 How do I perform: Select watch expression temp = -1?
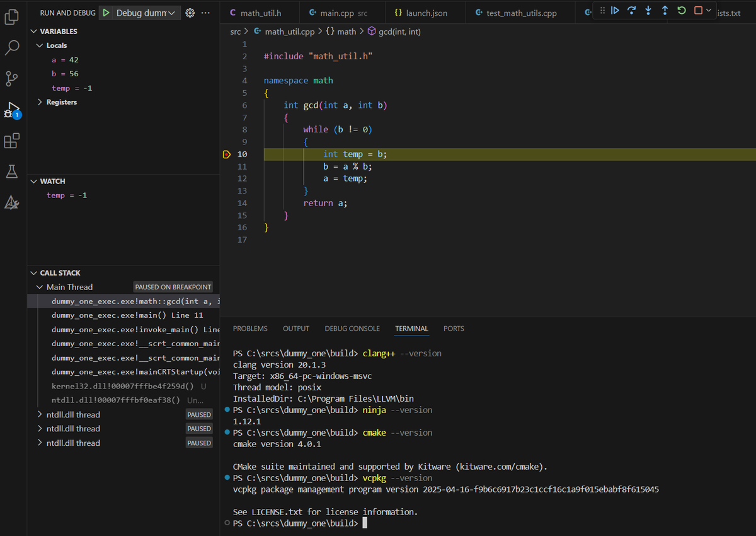pyautogui.click(x=123, y=195)
